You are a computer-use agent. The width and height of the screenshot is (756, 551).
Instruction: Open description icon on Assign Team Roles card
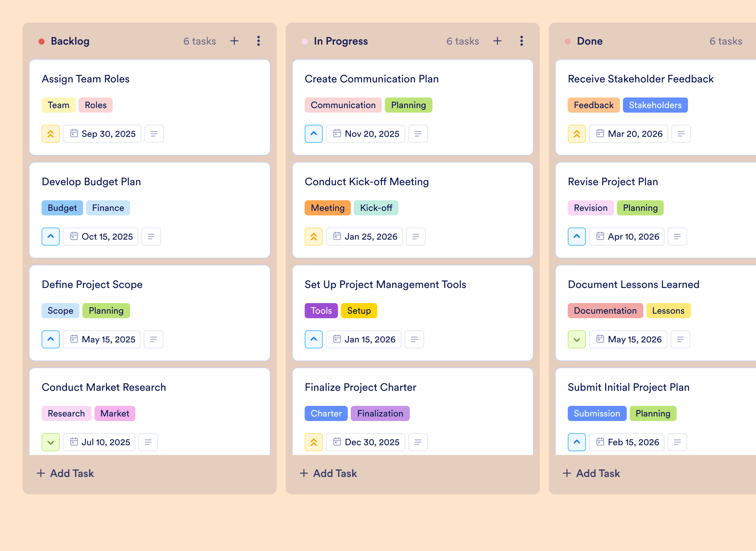(154, 134)
